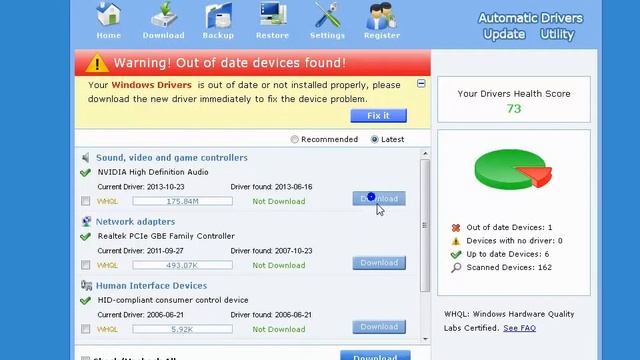Viewport: 640px width, 360px height.
Task: Click scroll down arrow of driver list
Action: pyautogui.click(x=425, y=339)
